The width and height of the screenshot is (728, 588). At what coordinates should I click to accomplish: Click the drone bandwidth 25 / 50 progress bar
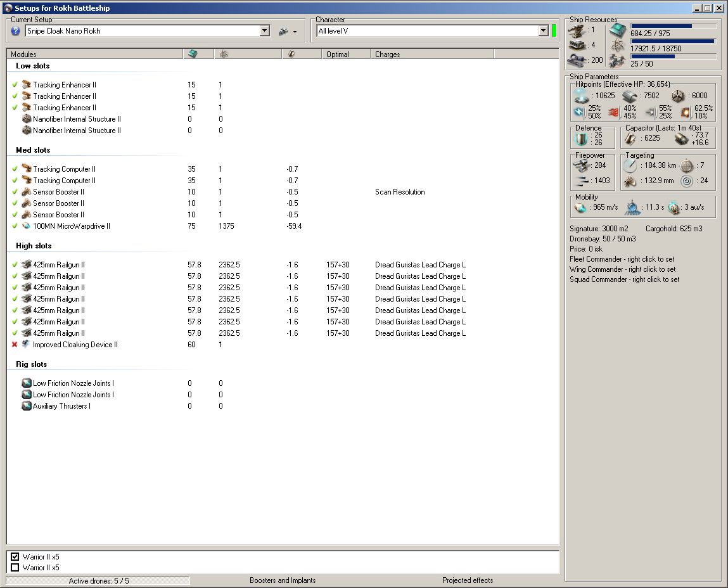click(674, 56)
